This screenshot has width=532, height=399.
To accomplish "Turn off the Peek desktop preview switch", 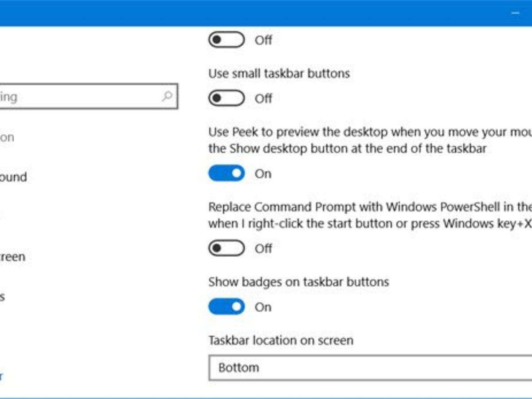I will (x=226, y=173).
